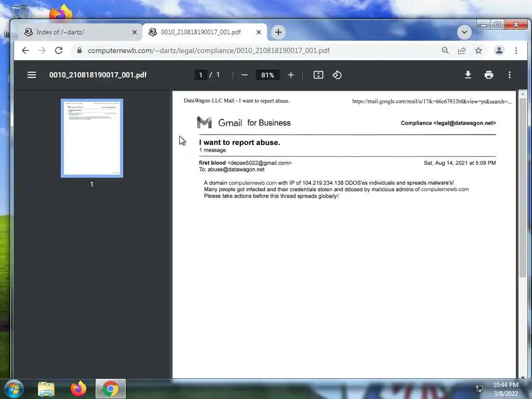Select page 1 thumbnail in sidebar
532x399 pixels.
[91, 138]
